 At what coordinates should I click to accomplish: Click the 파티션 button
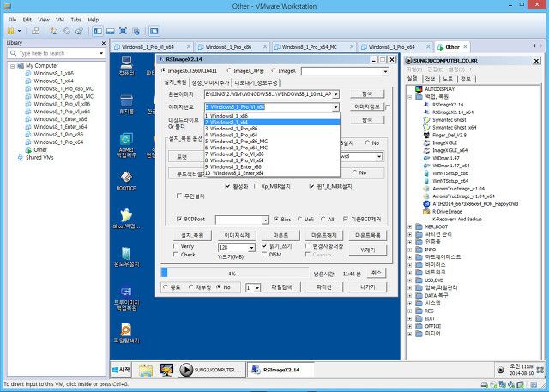[323, 287]
